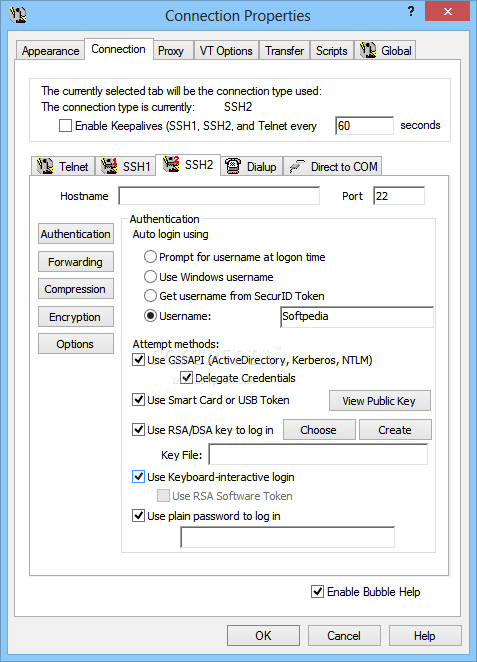Viewport: 477px width, 662px height.
Task: Enable Keepalives checkbox
Action: (65, 126)
